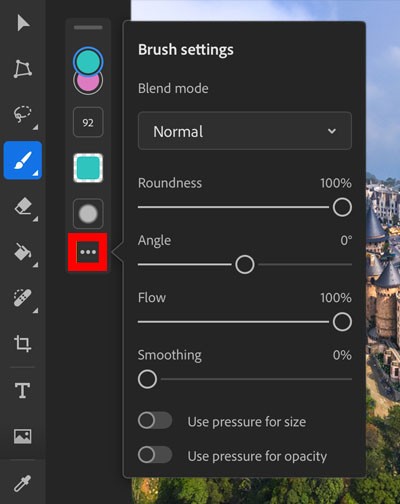Select the Type text tool

(x=22, y=390)
